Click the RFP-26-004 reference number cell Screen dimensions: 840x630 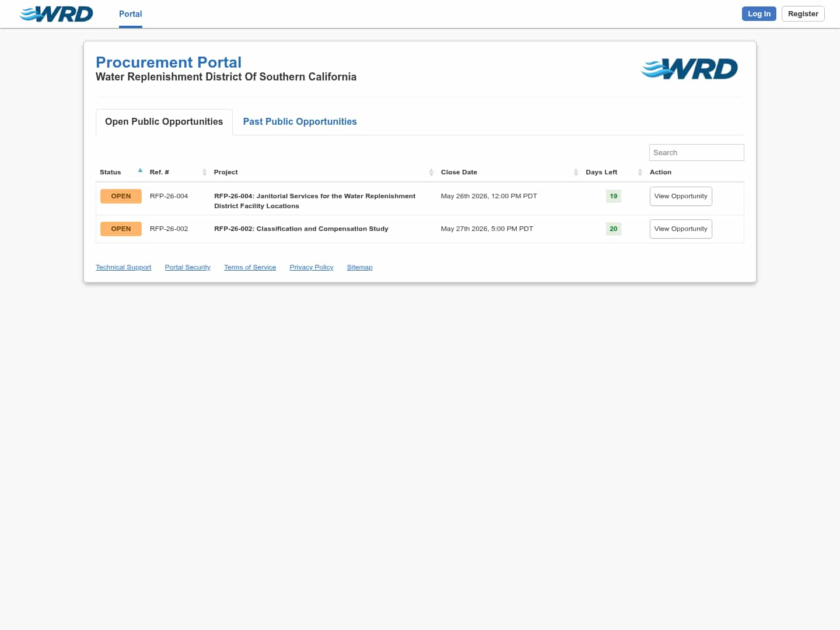click(169, 197)
